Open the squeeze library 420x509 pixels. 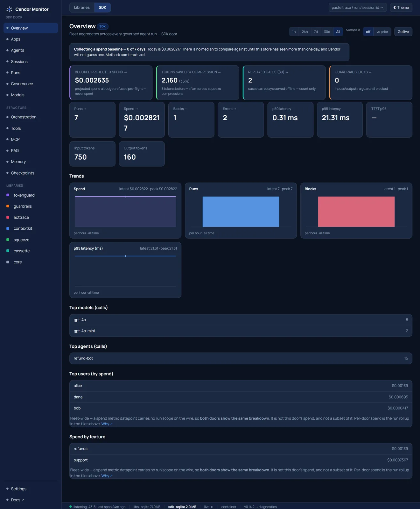tap(31, 240)
